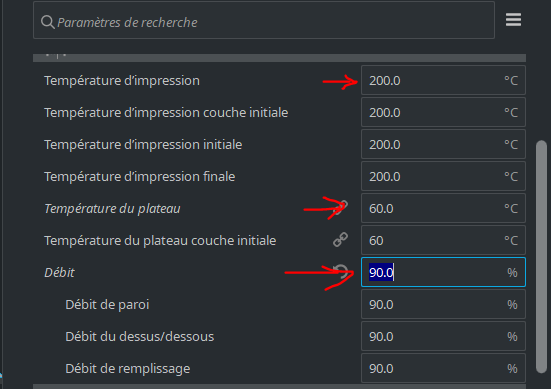Click link icon for plateau couche initiale
The height and width of the screenshot is (389, 551).
point(341,240)
